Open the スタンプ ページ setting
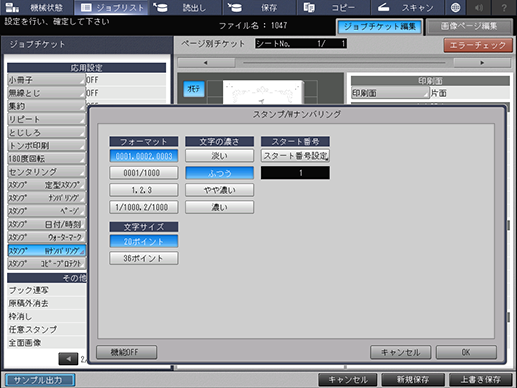Screen dimensions: 517x388 click(x=46, y=211)
